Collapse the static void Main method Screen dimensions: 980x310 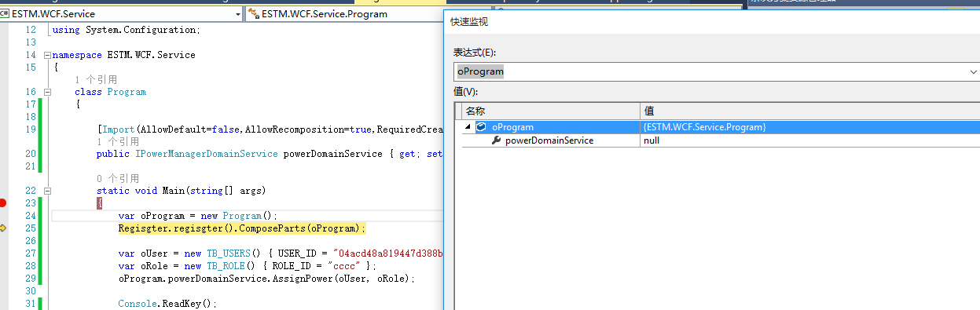click(46, 191)
